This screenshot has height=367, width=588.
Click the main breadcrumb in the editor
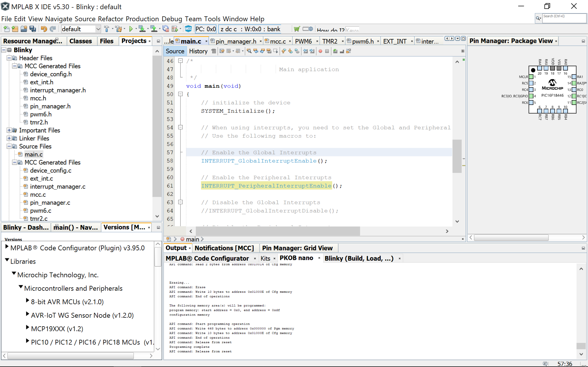(x=192, y=239)
